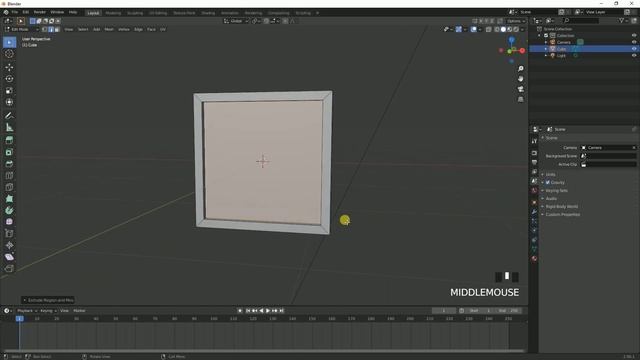Expand the Keying Sets panel

556,191
